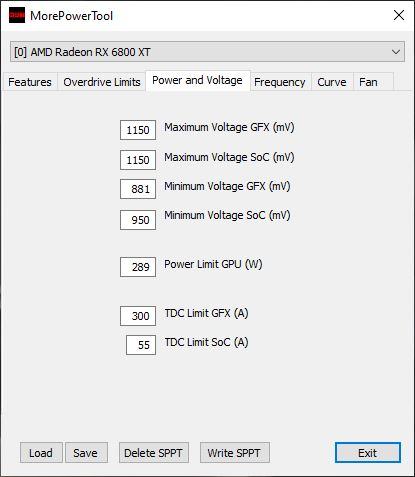The height and width of the screenshot is (477, 415).
Task: Click the Minimum Voltage GFX field showing 881
Action: (x=138, y=189)
